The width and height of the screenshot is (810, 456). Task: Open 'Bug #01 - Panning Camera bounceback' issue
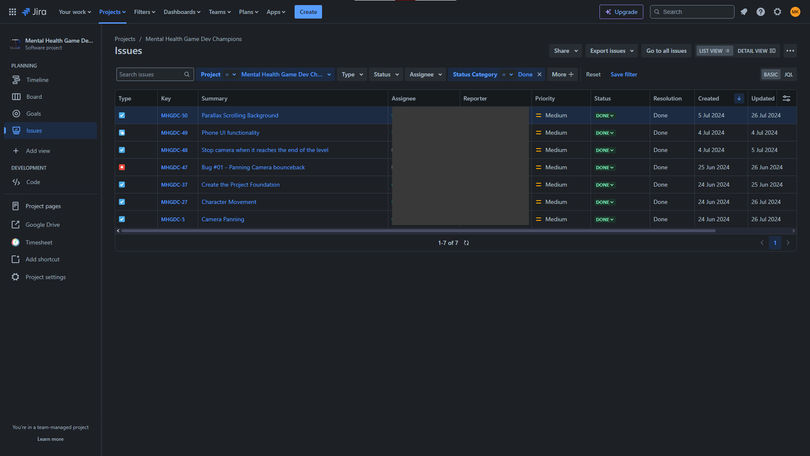click(253, 167)
